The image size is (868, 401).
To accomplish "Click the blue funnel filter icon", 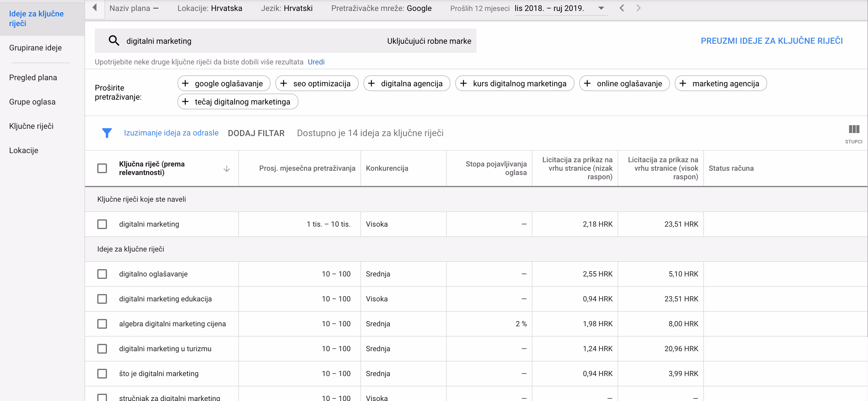I will tap(107, 133).
